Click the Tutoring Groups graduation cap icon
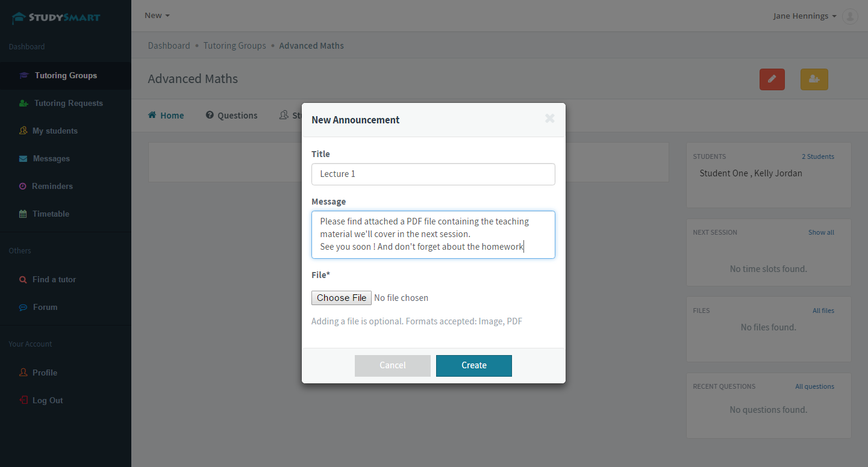Screen dimensions: 868x467 (x=24, y=76)
